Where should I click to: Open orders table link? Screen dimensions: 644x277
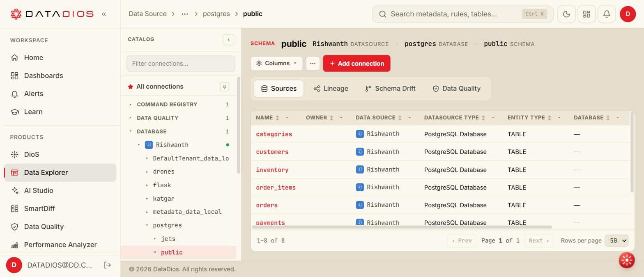click(267, 205)
